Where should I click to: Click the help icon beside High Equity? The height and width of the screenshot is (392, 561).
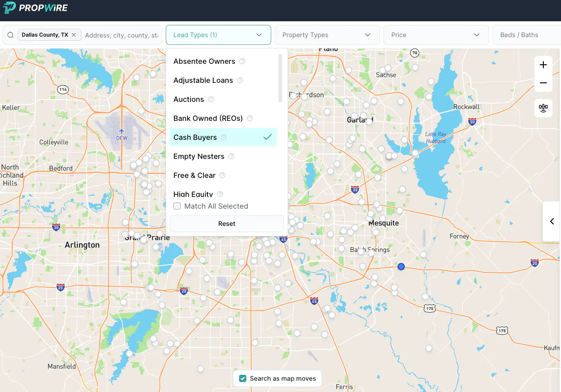[x=220, y=194]
